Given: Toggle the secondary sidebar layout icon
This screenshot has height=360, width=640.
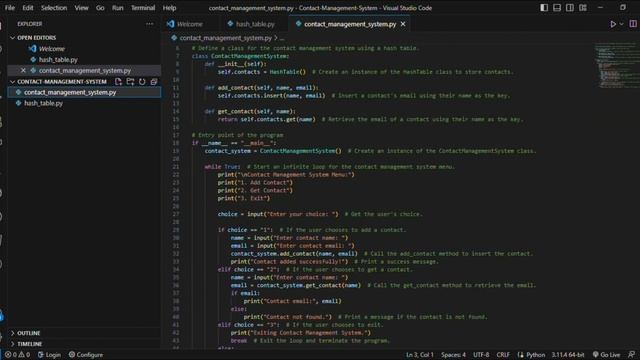Looking at the screenshot, I should 570,8.
